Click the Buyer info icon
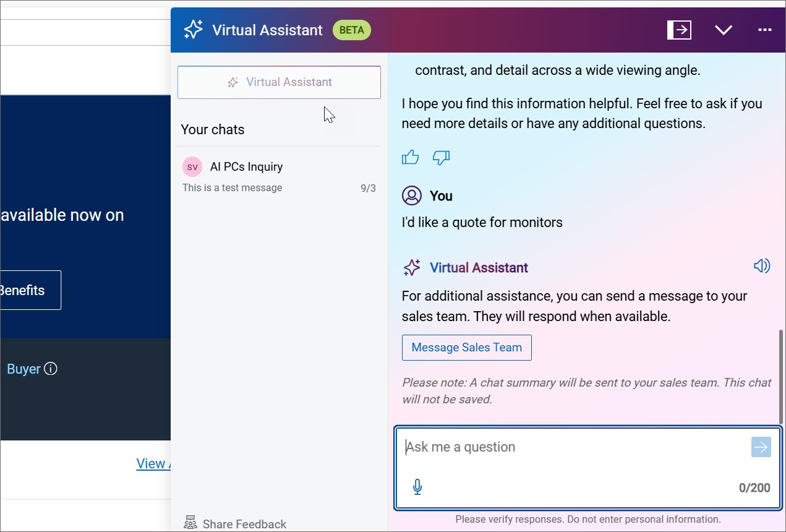The height and width of the screenshot is (532, 786). pos(51,369)
